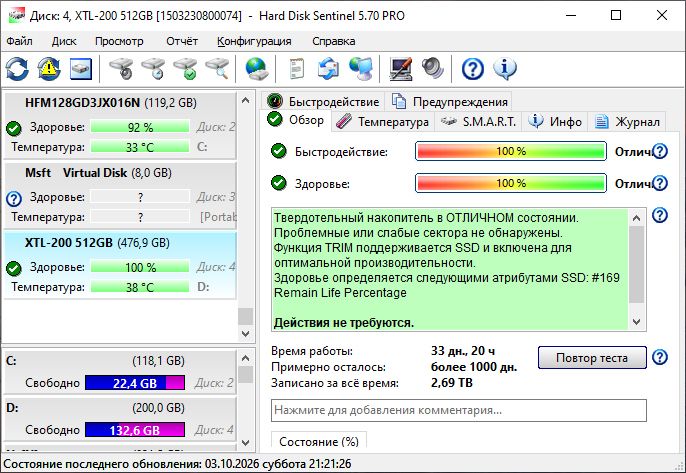Click the Повтор теста button
Viewport: 686px width, 473px height.
tap(592, 358)
